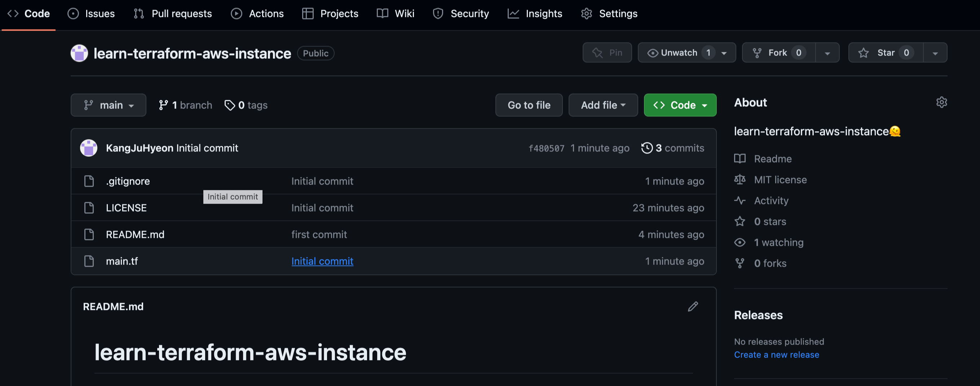Open the Releases heading link
The image size is (980, 386).
[758, 315]
